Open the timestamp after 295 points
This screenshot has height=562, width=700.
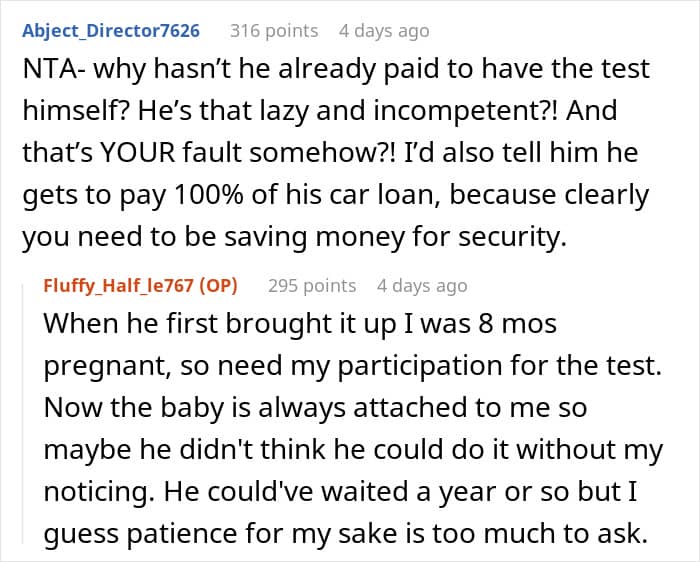pyautogui.click(x=422, y=285)
